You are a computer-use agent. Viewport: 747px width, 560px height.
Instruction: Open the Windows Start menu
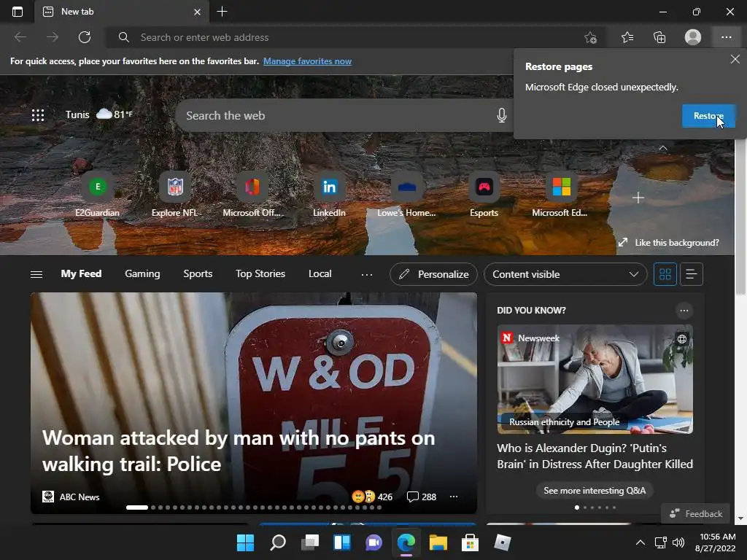(x=245, y=542)
